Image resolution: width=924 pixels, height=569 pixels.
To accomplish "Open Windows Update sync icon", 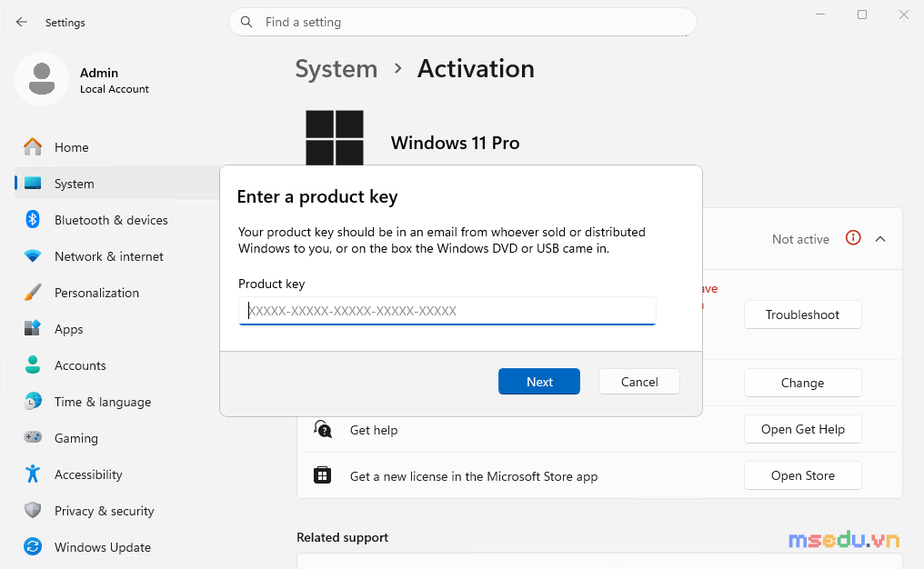I will pyautogui.click(x=33, y=547).
